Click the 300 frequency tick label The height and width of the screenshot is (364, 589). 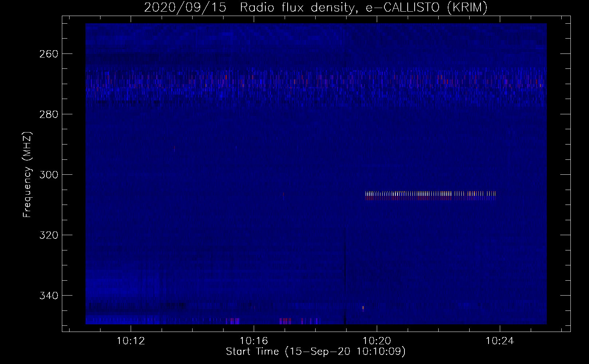[49, 175]
